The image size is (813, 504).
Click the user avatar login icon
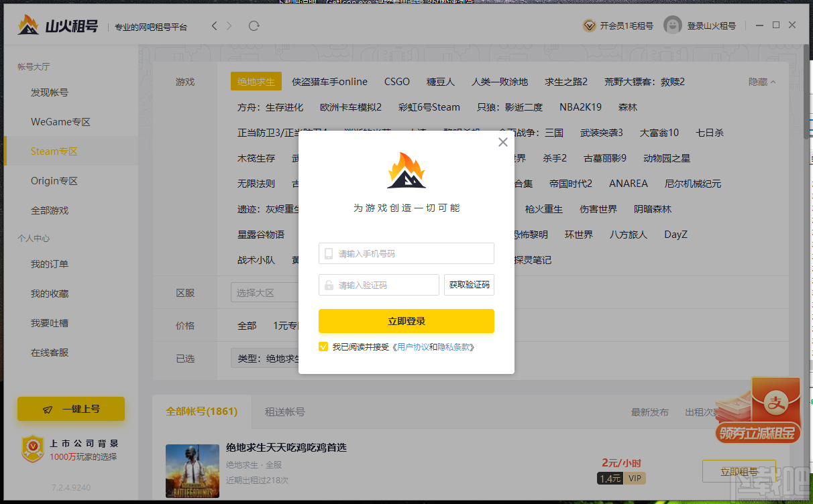point(673,25)
